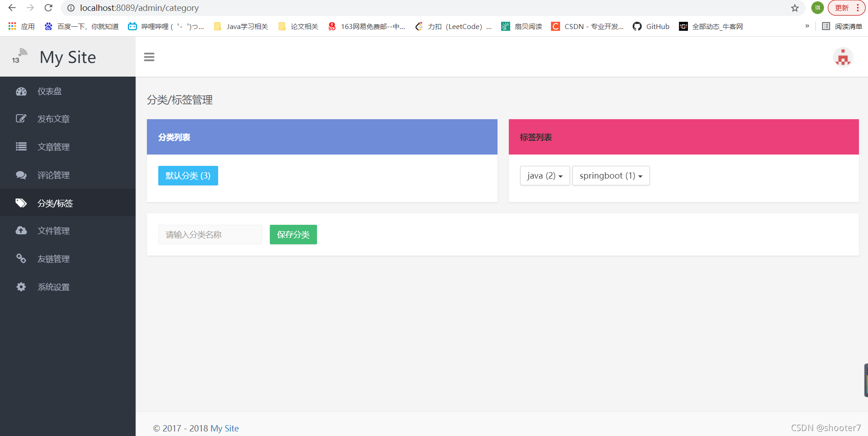This screenshot has height=436, width=868.
Task: Click the 保存分类 button
Action: click(293, 234)
